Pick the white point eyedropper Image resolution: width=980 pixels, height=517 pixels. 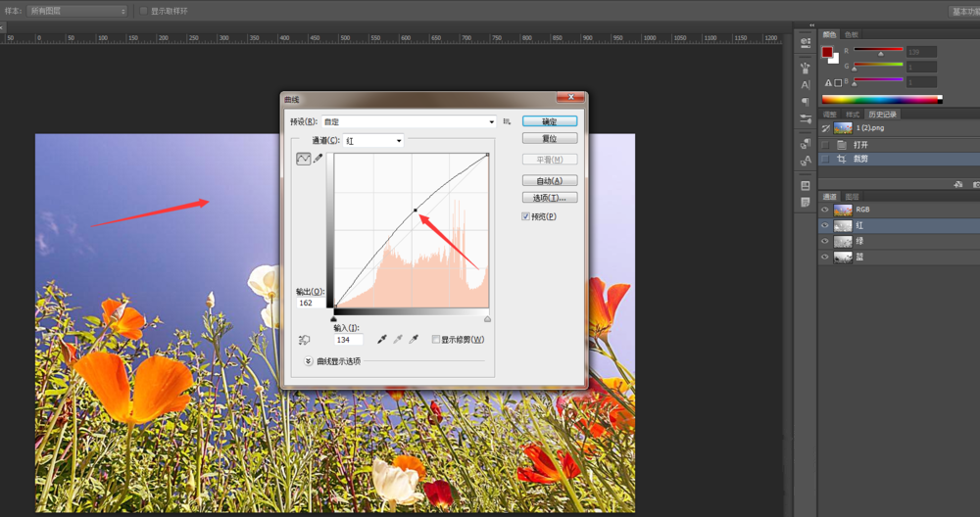click(x=414, y=340)
